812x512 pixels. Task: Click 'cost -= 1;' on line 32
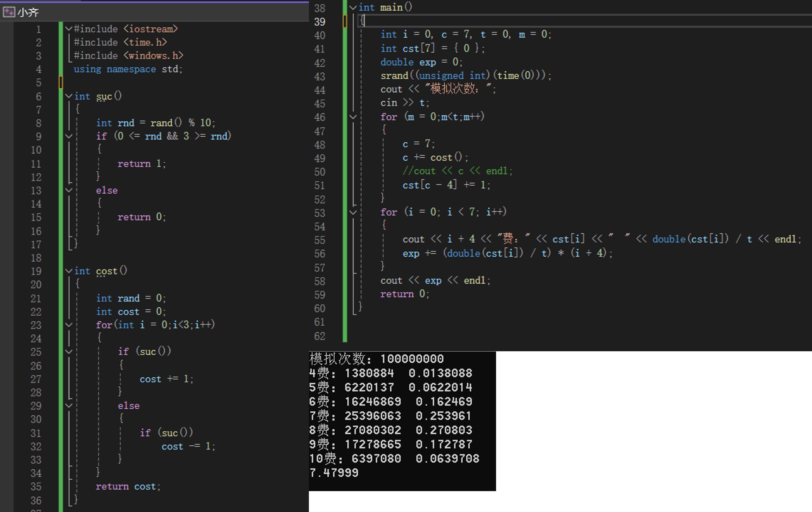188,446
